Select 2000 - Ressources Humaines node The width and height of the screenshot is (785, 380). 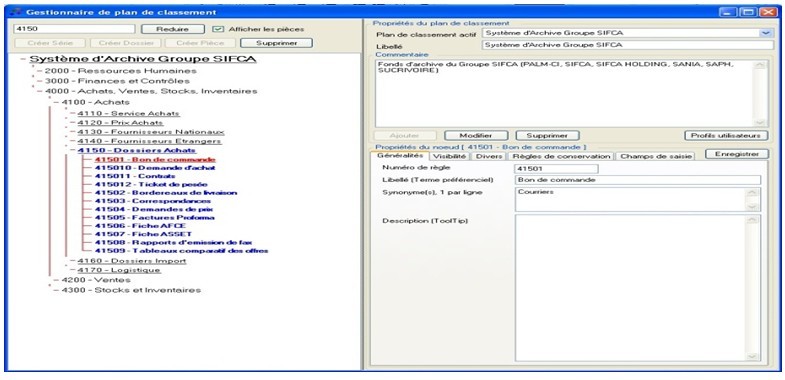(121, 71)
